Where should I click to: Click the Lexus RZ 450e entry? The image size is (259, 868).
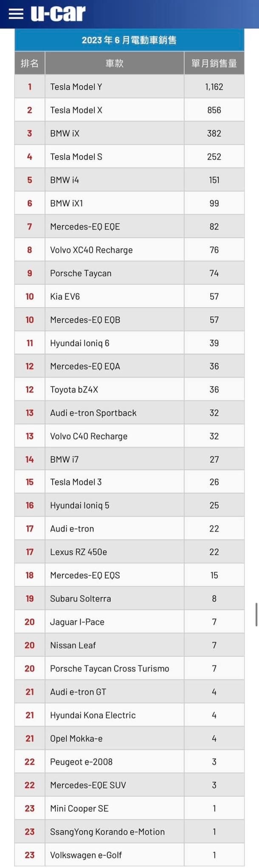[79, 552]
